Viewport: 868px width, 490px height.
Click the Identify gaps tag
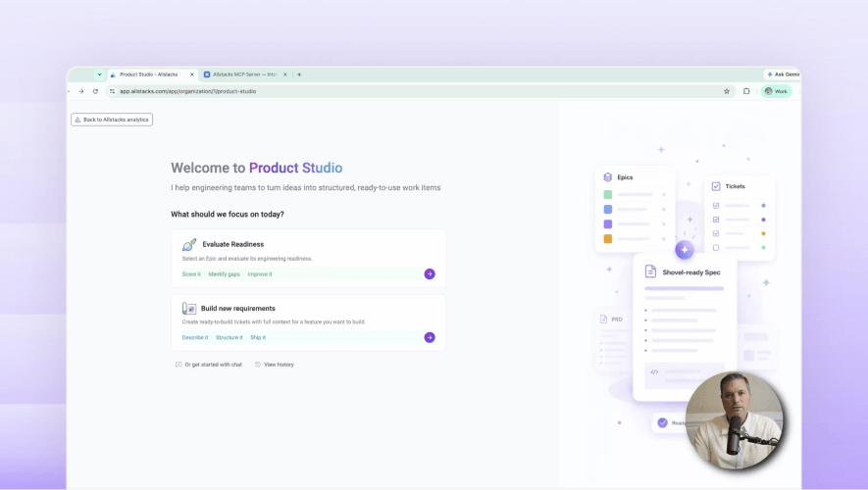pyautogui.click(x=224, y=274)
